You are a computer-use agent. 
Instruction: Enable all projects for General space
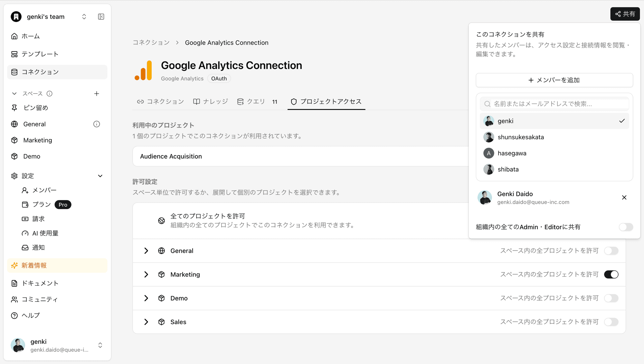611,251
